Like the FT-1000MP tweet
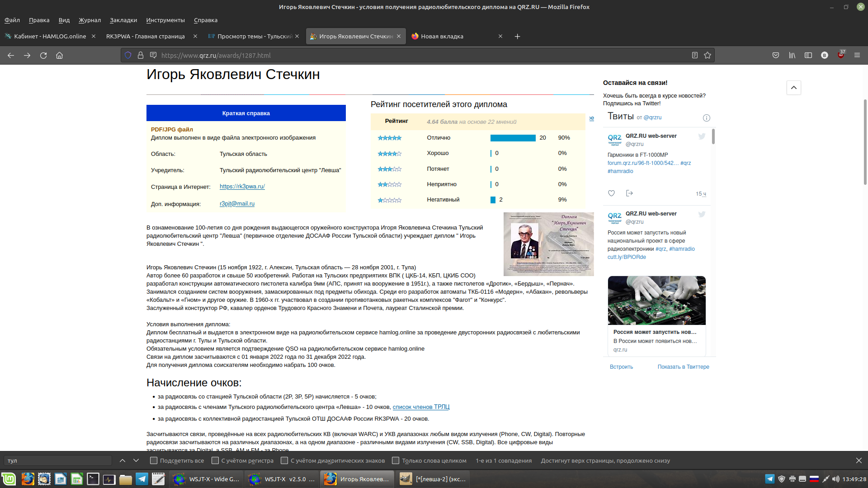This screenshot has width=868, height=488. [x=611, y=193]
